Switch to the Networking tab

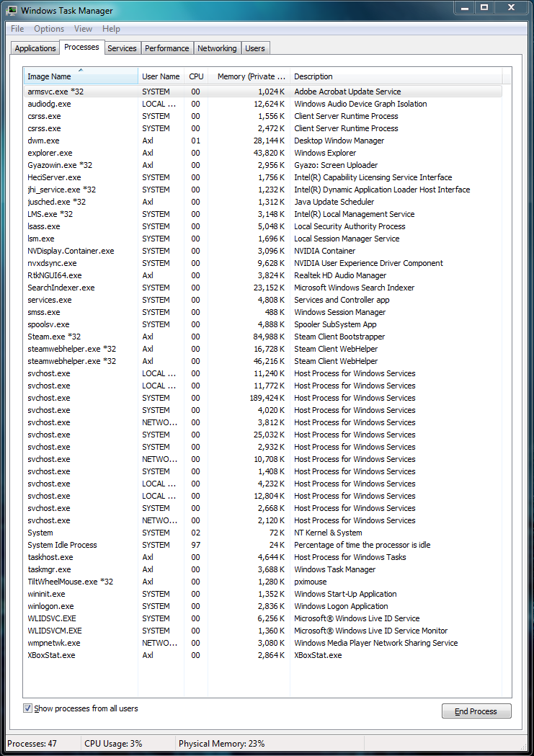[x=217, y=48]
